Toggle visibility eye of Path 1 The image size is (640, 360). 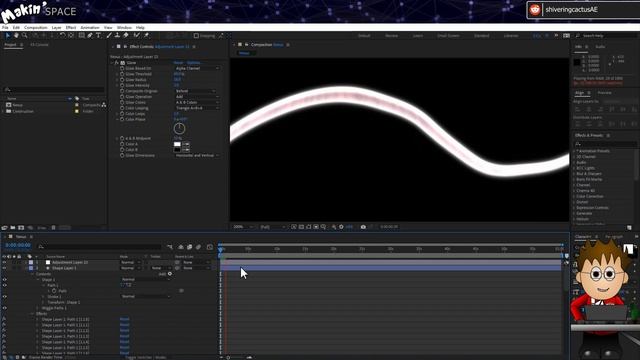tap(4, 285)
